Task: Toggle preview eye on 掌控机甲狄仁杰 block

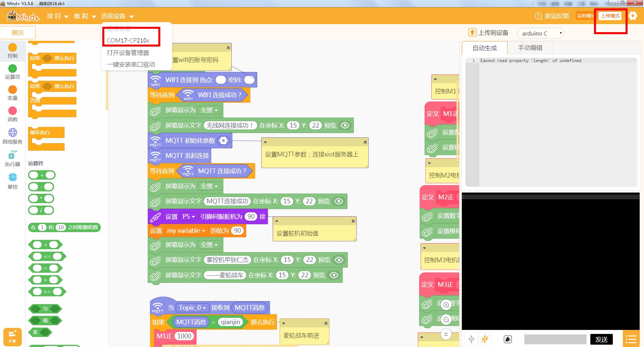Action: [x=339, y=260]
